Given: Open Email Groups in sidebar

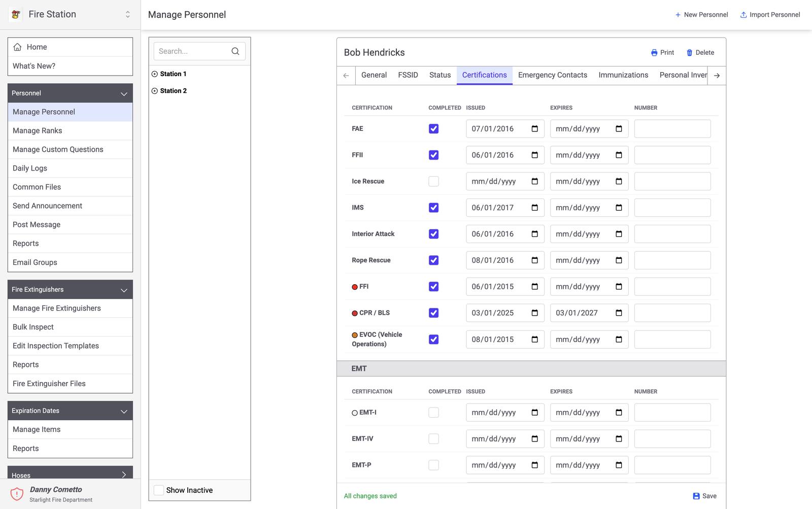Looking at the screenshot, I should pos(70,262).
